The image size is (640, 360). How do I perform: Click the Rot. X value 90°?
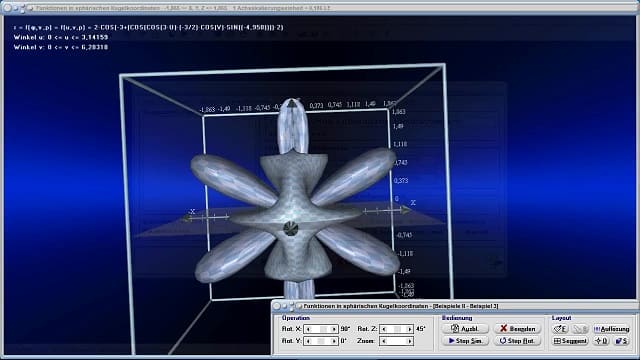coord(345,329)
